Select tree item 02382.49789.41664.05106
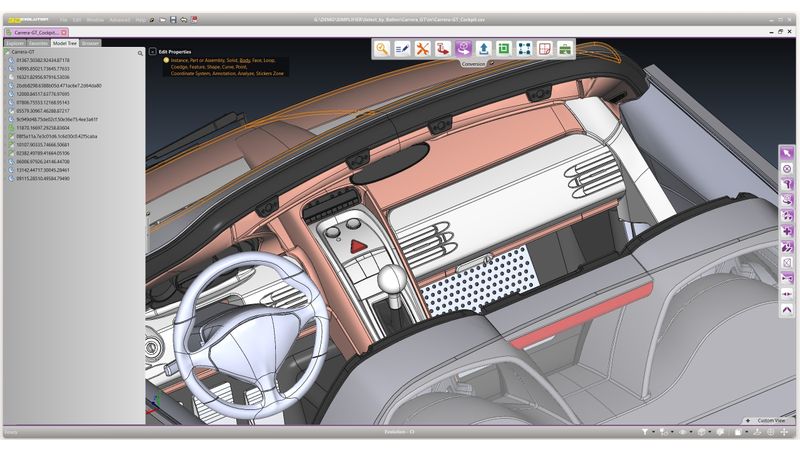 pyautogui.click(x=43, y=153)
